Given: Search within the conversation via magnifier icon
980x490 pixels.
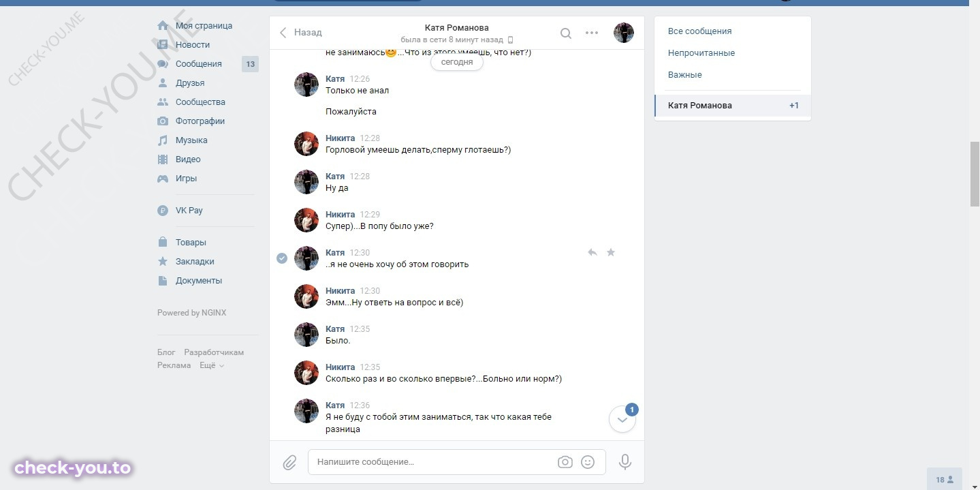Looking at the screenshot, I should (x=566, y=33).
